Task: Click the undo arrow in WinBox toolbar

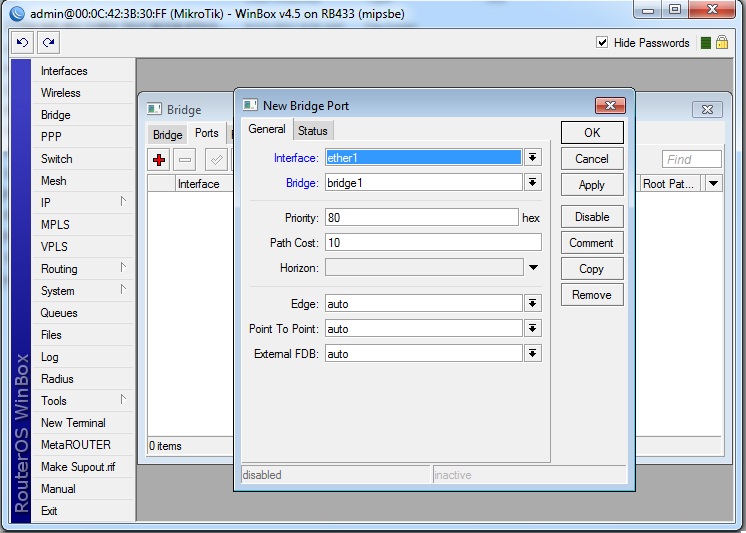Action: 22,43
